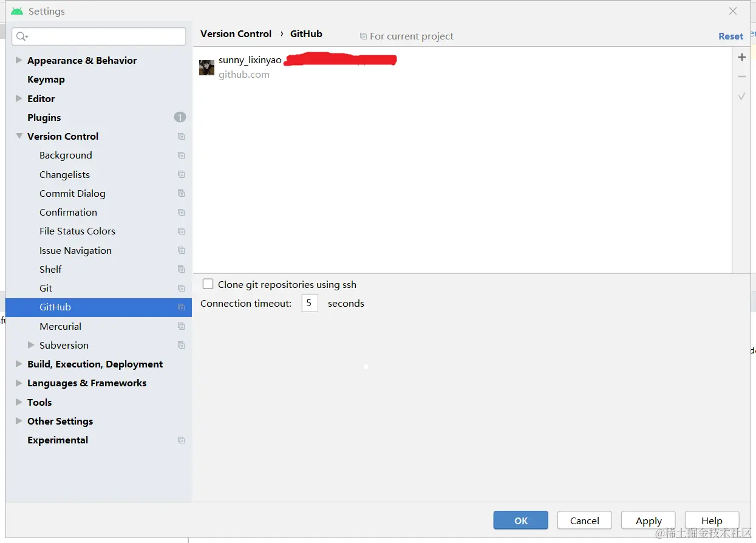The height and width of the screenshot is (543, 756).
Task: Click project icon beside Version Control
Action: 181,137
